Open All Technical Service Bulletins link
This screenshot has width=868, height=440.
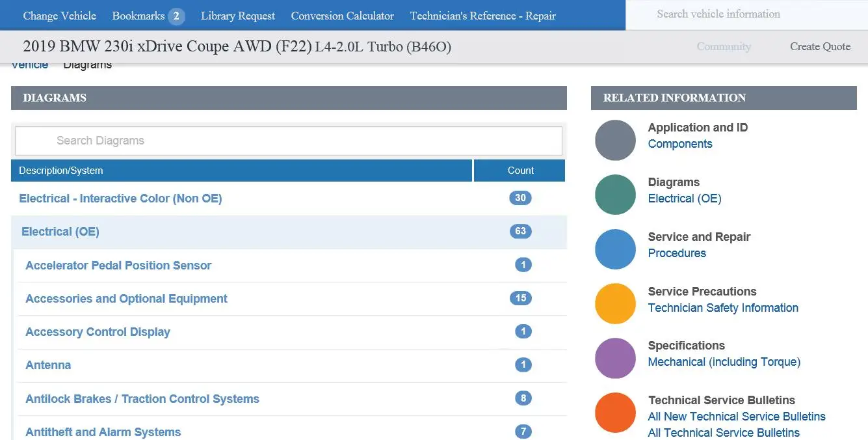click(724, 433)
